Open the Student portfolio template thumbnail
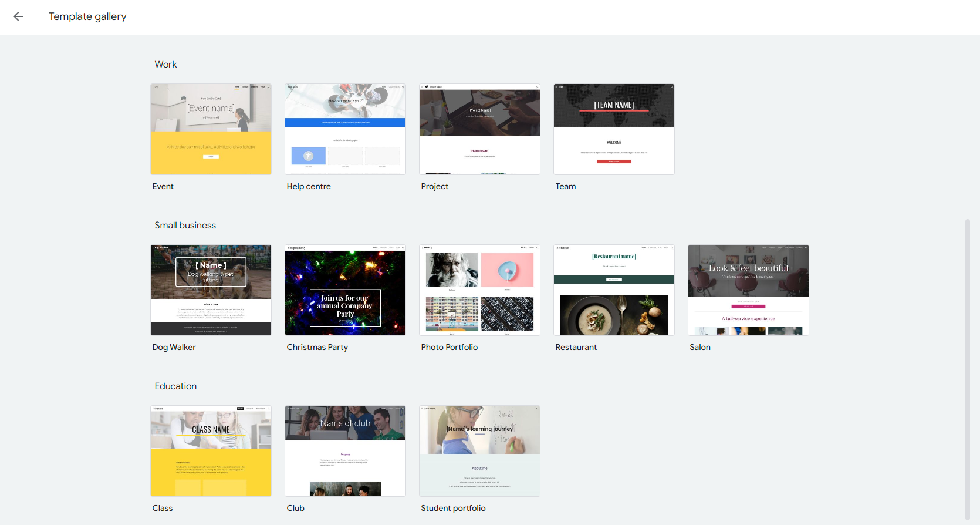The width and height of the screenshot is (980, 525). tap(479, 451)
